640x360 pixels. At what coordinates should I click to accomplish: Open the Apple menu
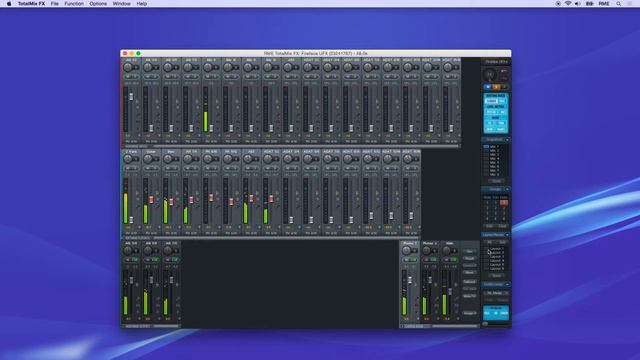coord(9,4)
